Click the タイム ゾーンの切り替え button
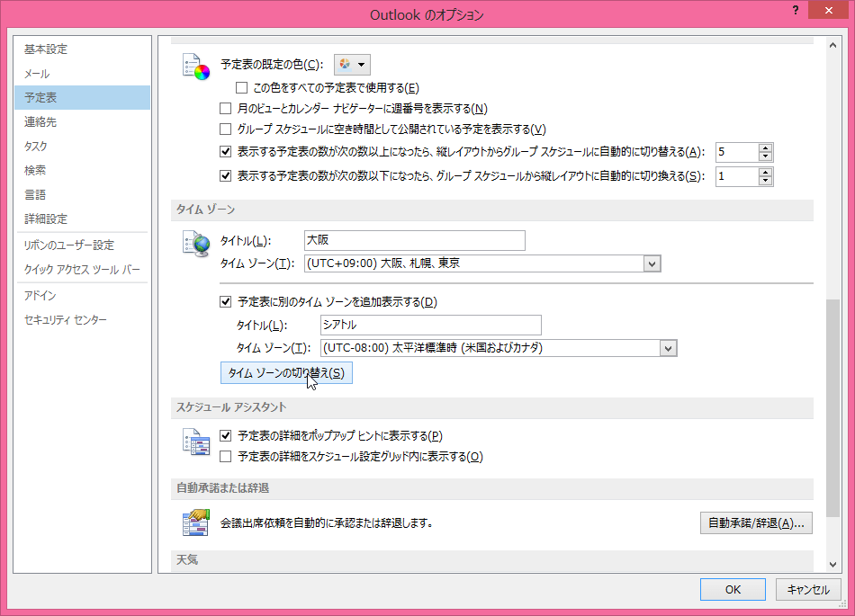Screen dimensions: 855x616 point(286,373)
